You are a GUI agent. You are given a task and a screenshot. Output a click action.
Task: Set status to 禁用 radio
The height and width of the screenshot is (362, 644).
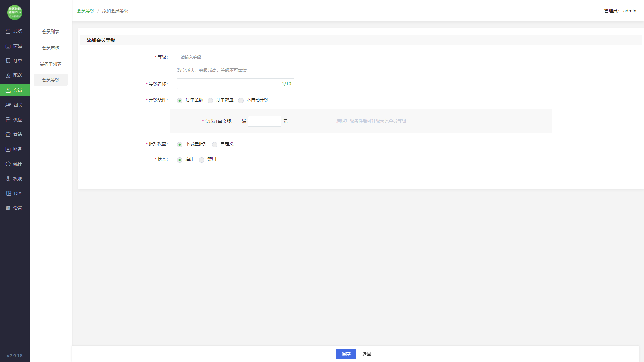202,160
